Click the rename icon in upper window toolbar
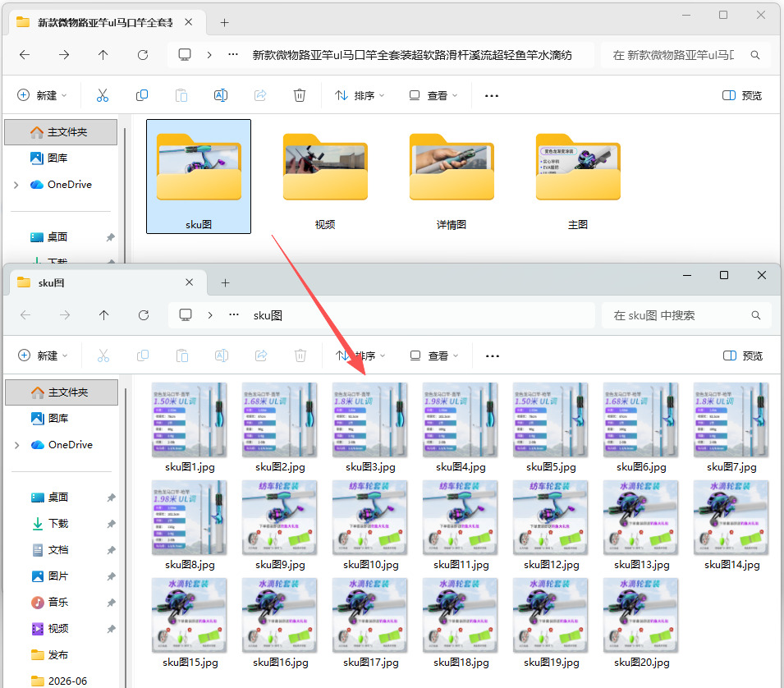The height and width of the screenshot is (688, 784). 221,95
